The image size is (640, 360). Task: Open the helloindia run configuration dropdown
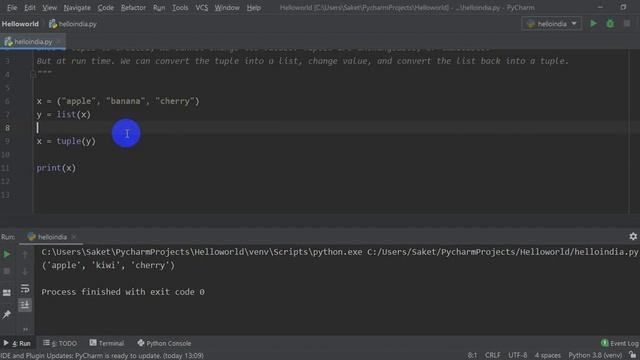tap(551, 24)
